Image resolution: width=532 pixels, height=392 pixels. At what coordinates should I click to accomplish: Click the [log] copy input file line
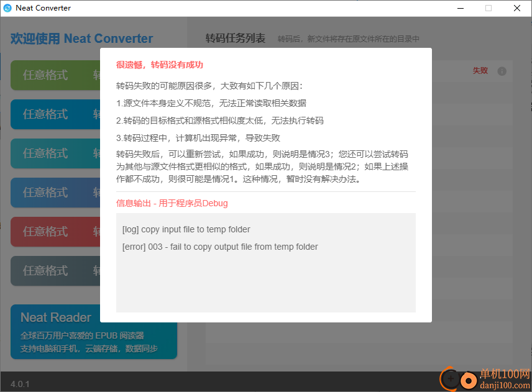186,230
